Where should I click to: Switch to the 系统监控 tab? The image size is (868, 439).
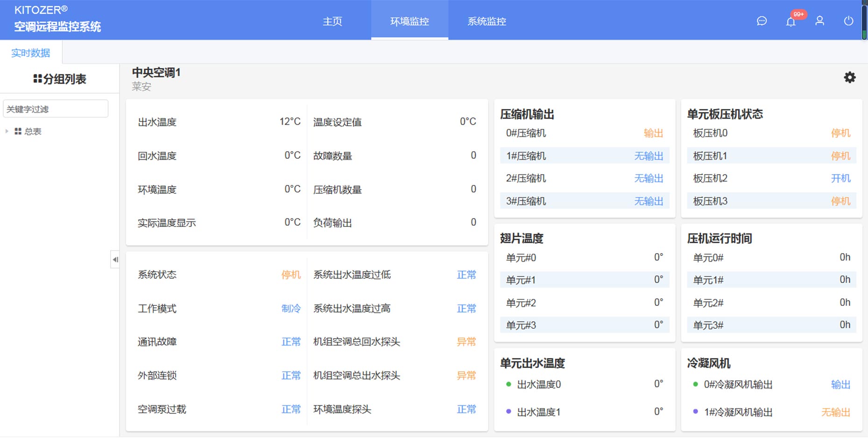tap(487, 21)
